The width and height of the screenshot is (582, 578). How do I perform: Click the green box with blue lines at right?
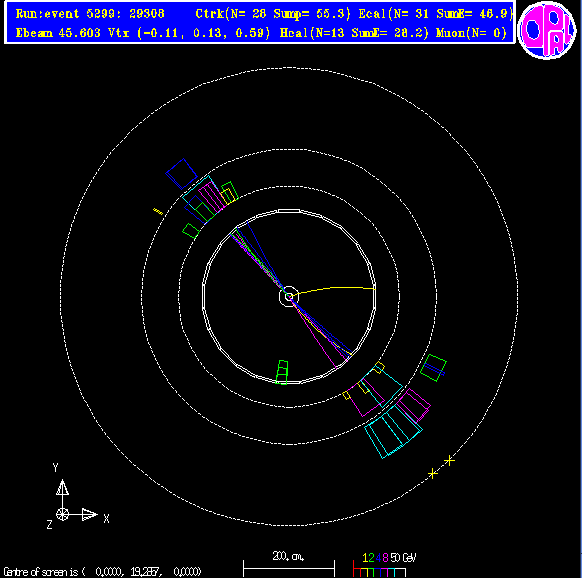coord(433,368)
